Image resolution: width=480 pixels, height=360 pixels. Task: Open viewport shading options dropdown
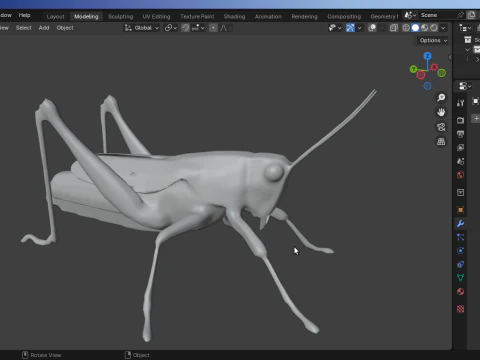click(x=443, y=28)
